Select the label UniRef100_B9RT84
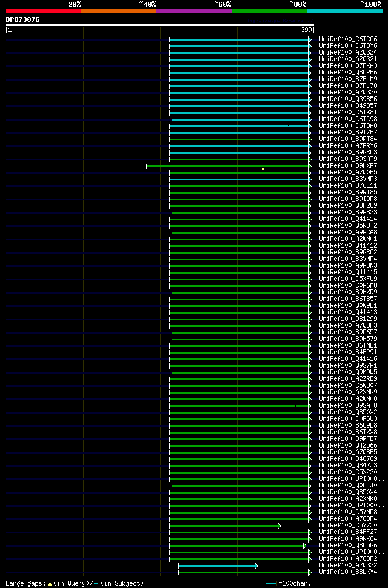This screenshot has height=588, width=388. [x=348, y=139]
